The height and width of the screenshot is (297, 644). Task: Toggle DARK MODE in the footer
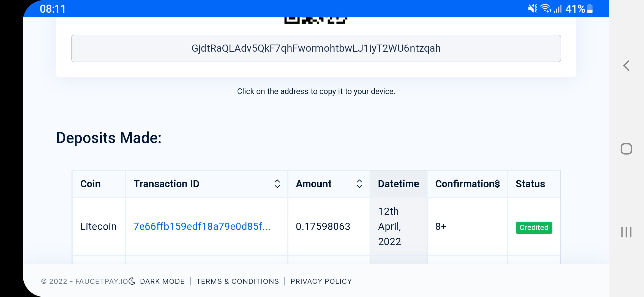[x=162, y=281]
